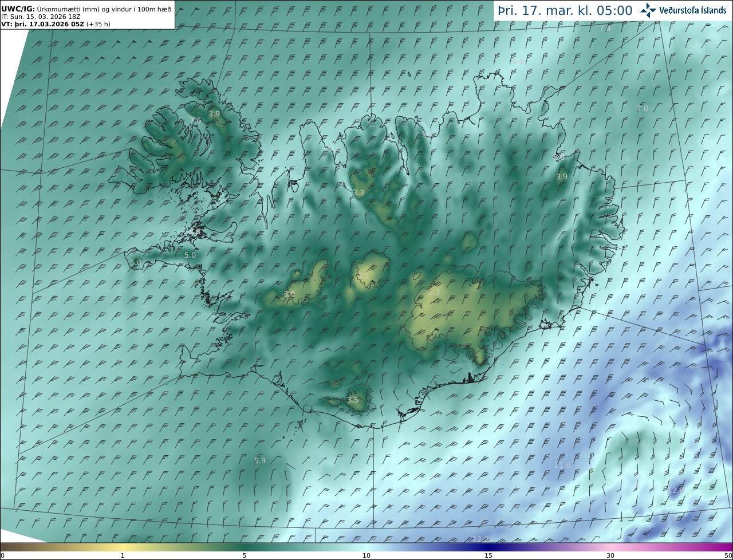Pick the yellow color at scale value 1
Screen dimensions: 733x560
click(x=123, y=547)
